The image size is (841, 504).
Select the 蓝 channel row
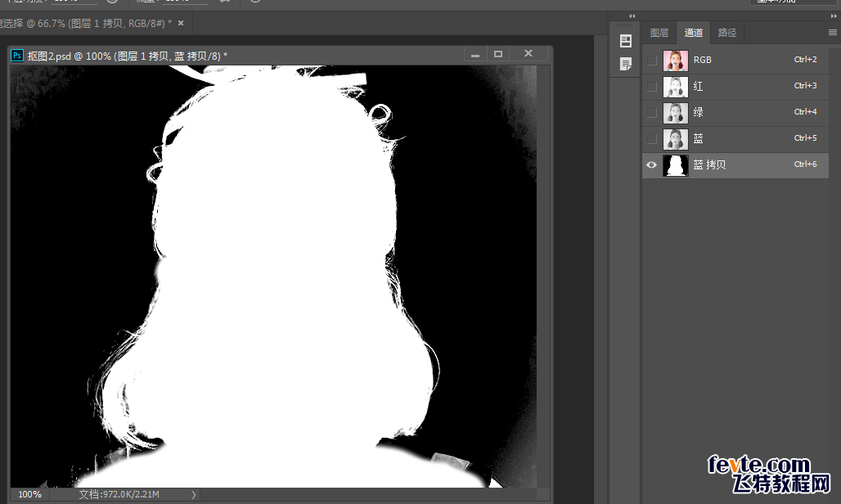(735, 139)
